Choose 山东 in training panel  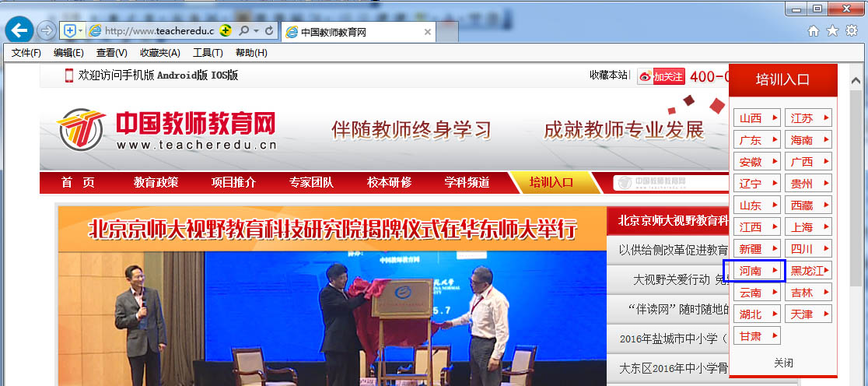[x=757, y=205]
